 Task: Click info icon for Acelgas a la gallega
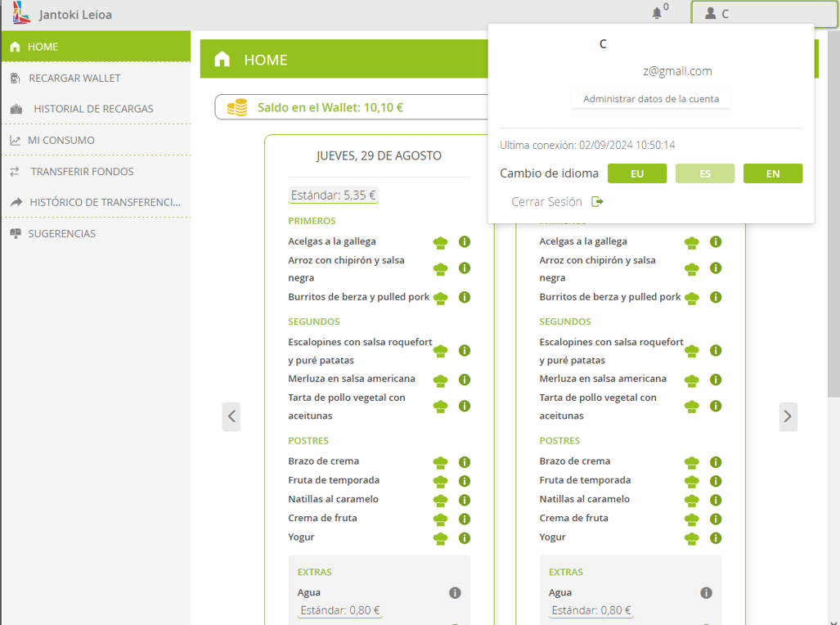tap(465, 242)
